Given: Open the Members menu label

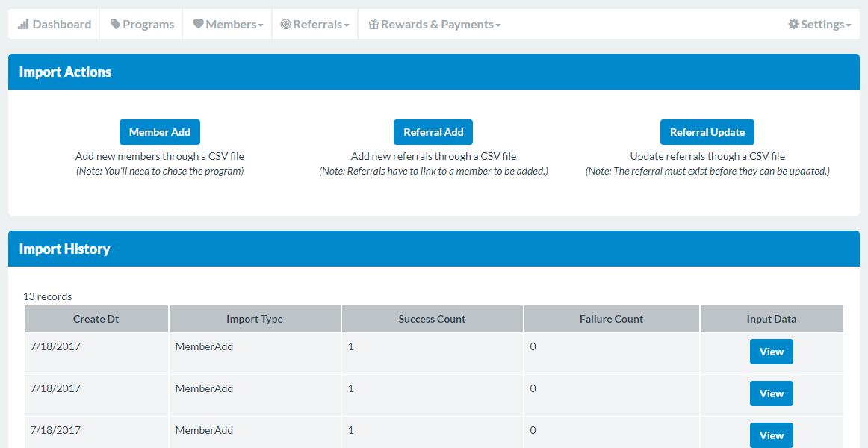Looking at the screenshot, I should (x=231, y=25).
